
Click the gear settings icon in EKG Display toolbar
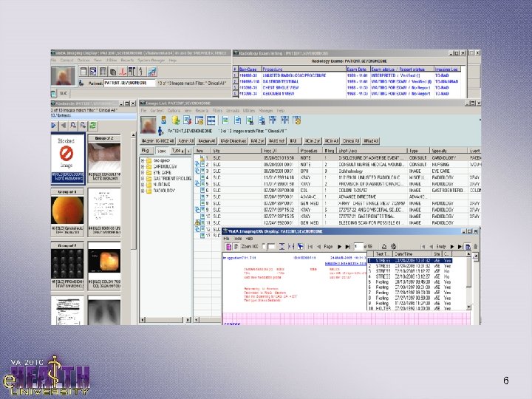tap(394, 246)
